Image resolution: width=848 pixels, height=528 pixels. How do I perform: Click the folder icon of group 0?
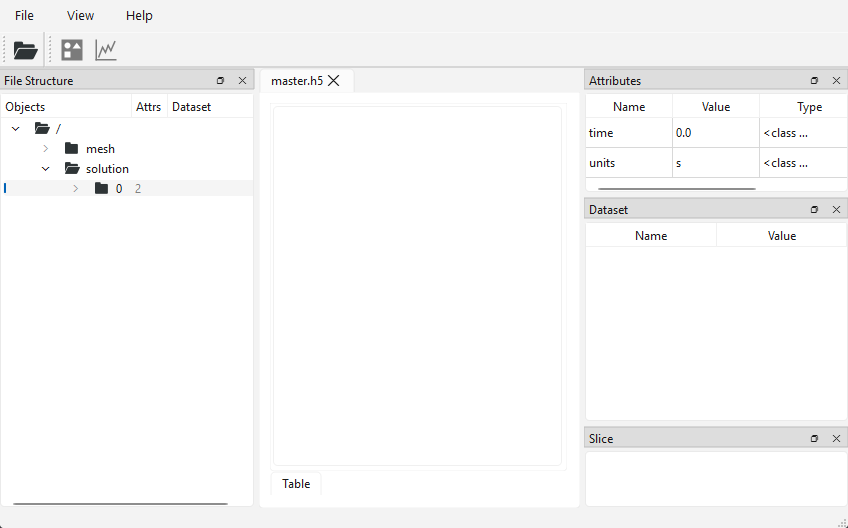coord(101,188)
